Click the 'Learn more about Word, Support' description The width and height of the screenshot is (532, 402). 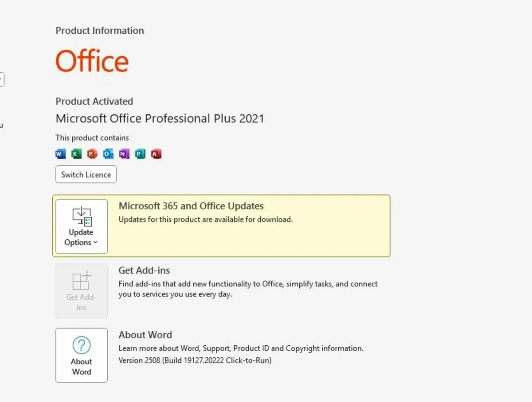pos(241,348)
